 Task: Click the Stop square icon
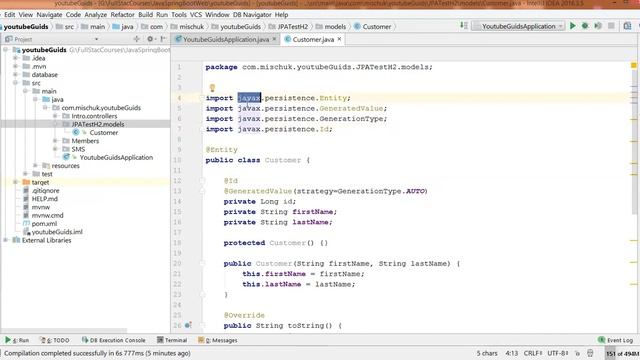click(x=611, y=26)
